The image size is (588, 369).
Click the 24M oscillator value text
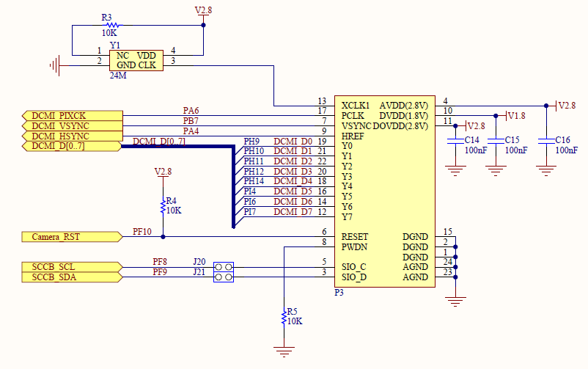118,76
